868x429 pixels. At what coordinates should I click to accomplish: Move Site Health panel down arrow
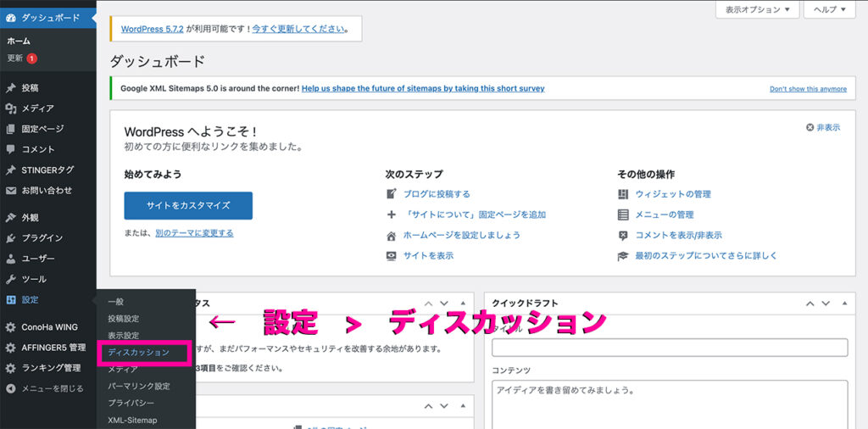point(444,304)
